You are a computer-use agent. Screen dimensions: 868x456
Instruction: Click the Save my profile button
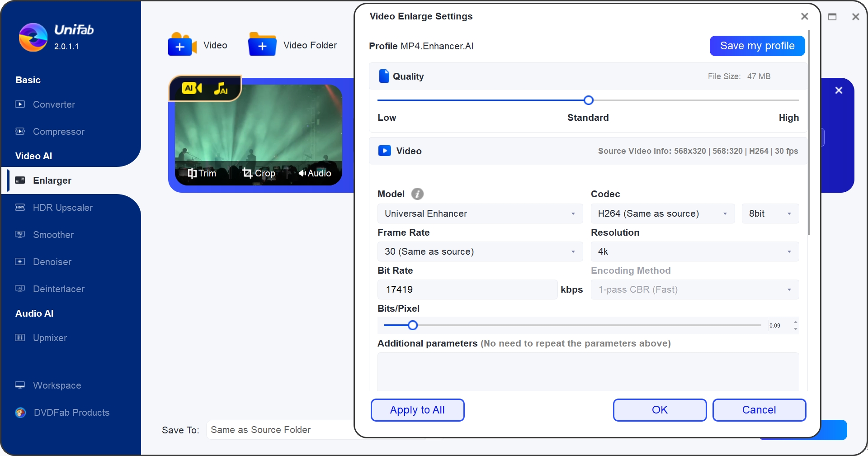(x=757, y=46)
